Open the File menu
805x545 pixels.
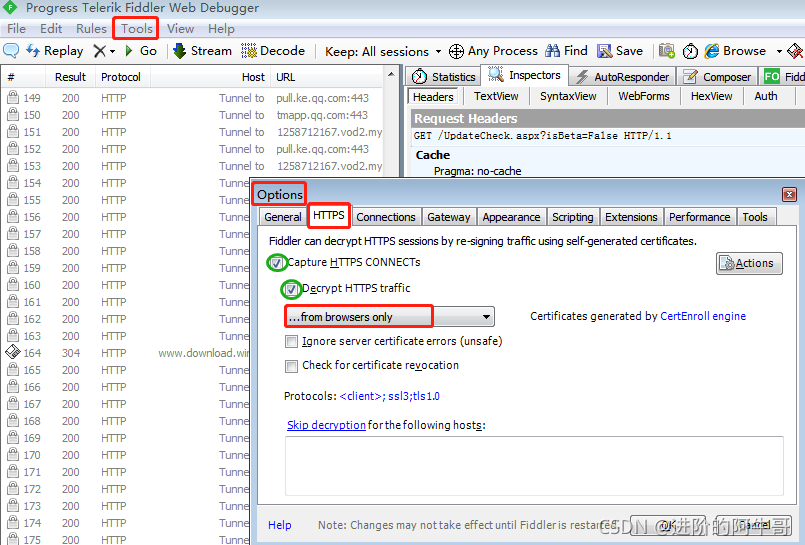(16, 29)
